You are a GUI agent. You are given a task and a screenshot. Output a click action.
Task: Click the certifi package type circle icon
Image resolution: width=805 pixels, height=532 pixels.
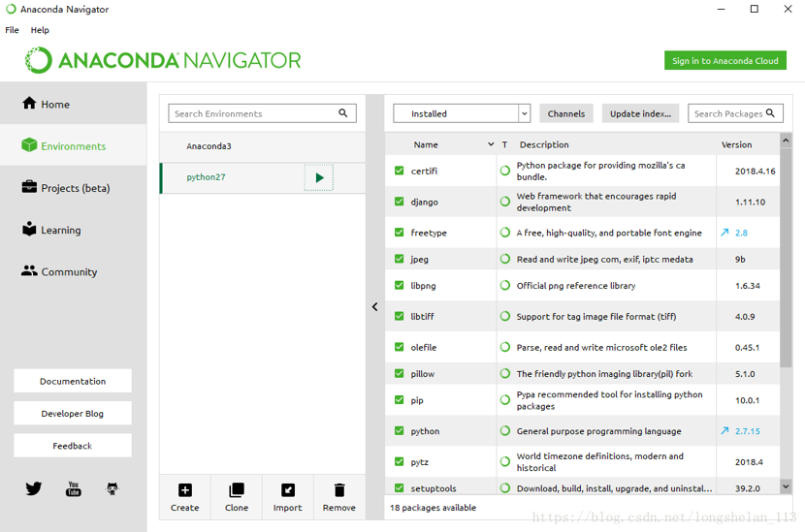[x=505, y=171]
